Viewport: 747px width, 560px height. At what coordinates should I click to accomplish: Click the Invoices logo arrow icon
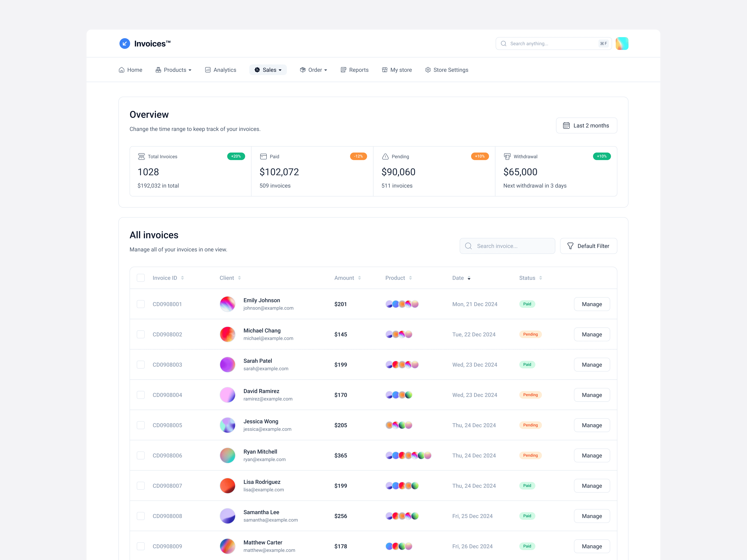(125, 44)
